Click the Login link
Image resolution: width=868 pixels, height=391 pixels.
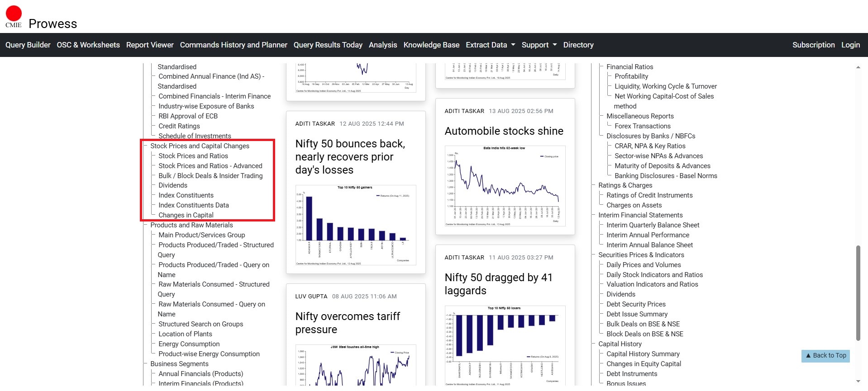[x=850, y=45]
